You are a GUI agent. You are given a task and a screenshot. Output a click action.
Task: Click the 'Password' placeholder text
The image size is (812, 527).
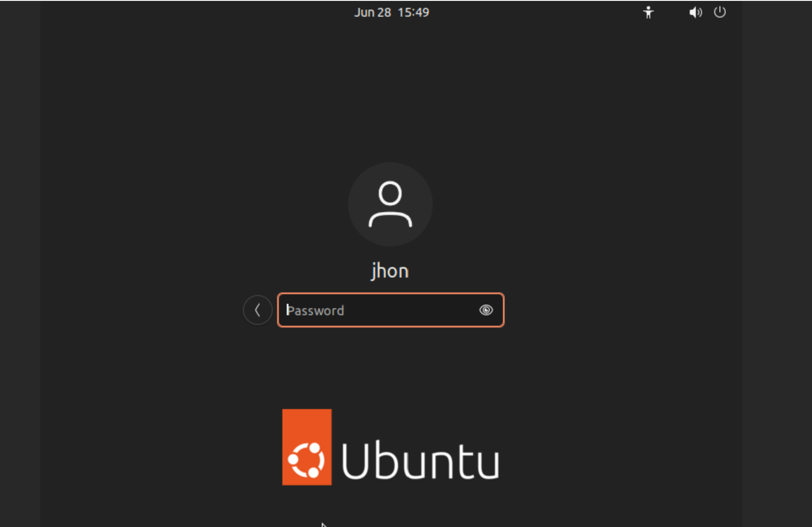[x=315, y=310]
